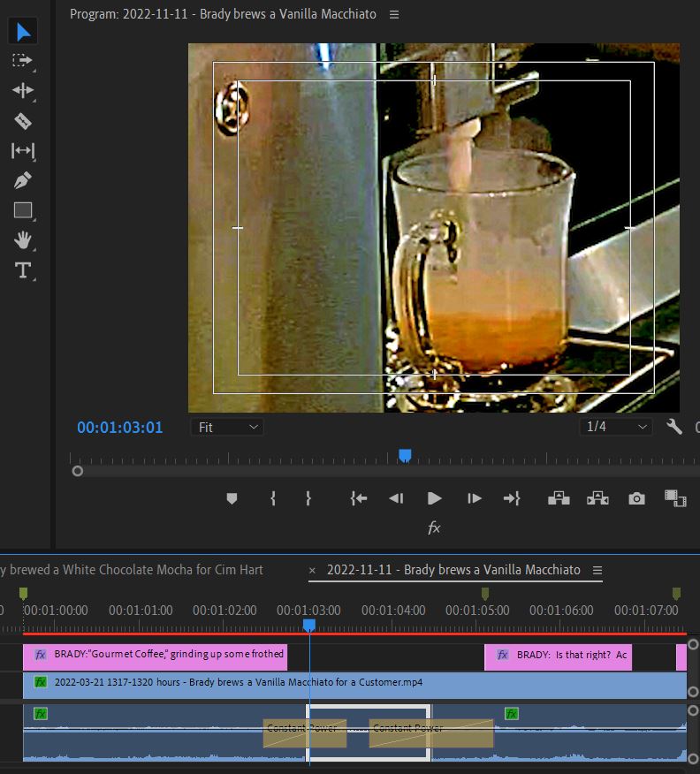Viewport: 700px width, 774px height.
Task: Click the Add Marker button
Action: (232, 498)
